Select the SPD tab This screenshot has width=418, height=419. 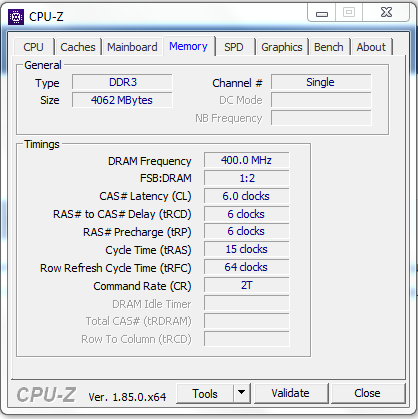coord(234,47)
